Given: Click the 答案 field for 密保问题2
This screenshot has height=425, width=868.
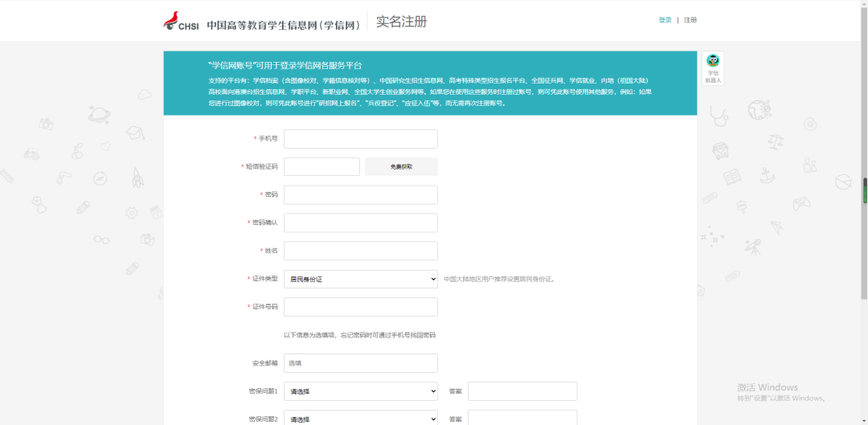Looking at the screenshot, I should pyautogui.click(x=522, y=418).
